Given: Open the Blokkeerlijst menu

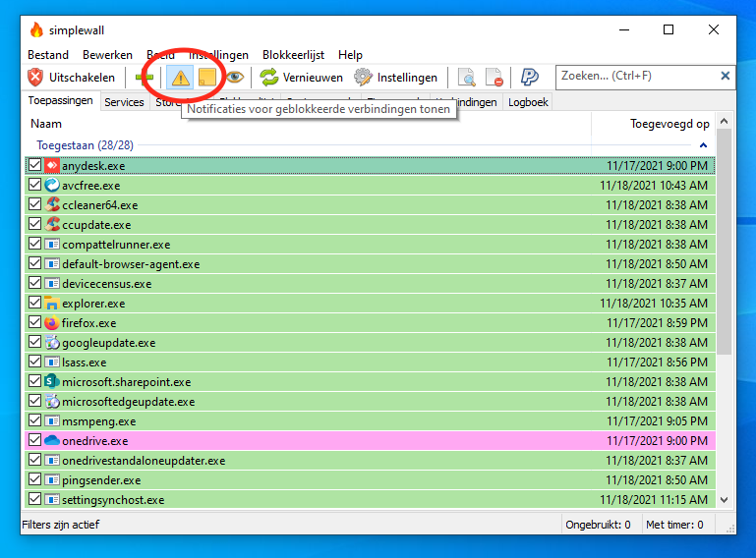Looking at the screenshot, I should tap(293, 55).
